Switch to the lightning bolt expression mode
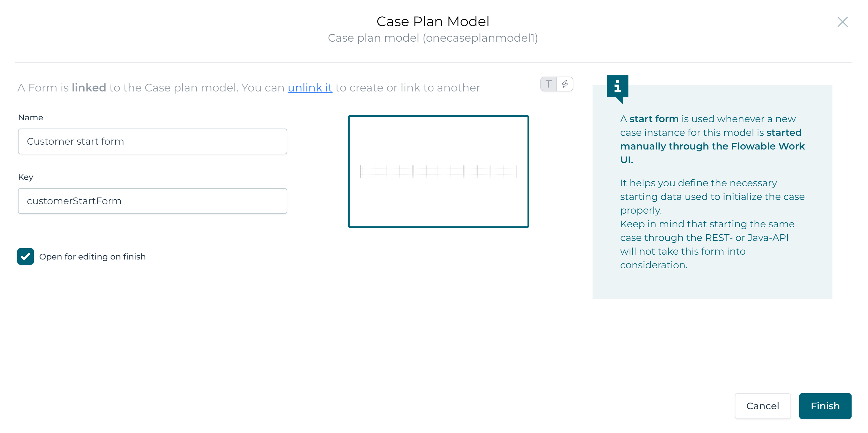The width and height of the screenshot is (868, 433). 565,84
